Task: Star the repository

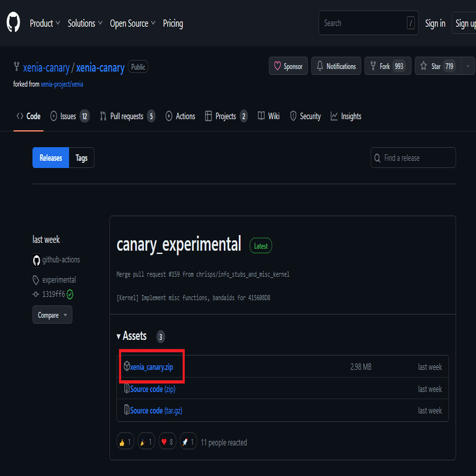Action: point(438,66)
